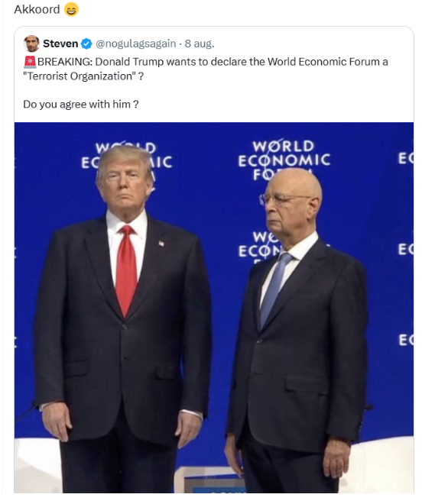Click the red siren emoji before BREAKING

30,62
